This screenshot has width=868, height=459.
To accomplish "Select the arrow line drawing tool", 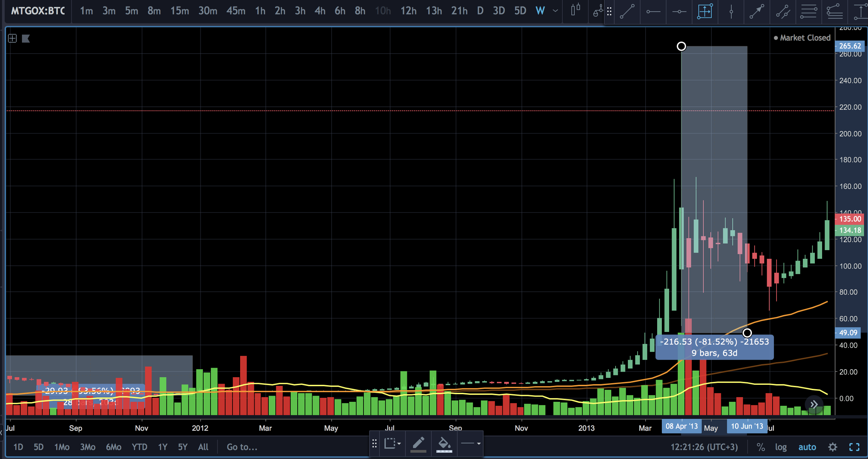I will tap(757, 12).
